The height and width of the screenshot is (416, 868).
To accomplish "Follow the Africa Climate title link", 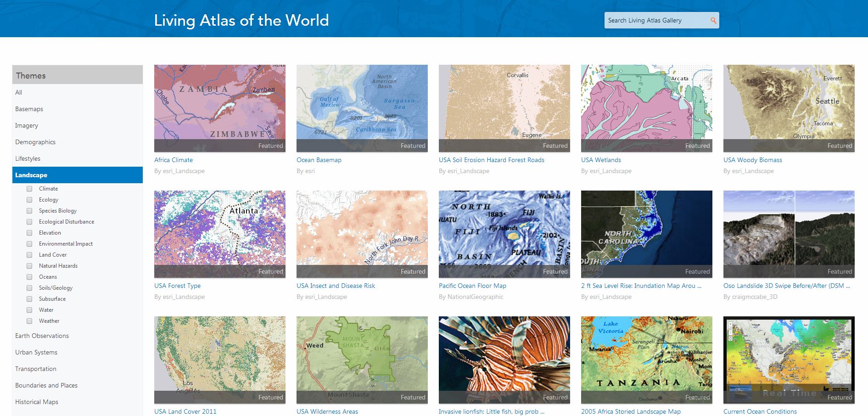I will coord(174,160).
